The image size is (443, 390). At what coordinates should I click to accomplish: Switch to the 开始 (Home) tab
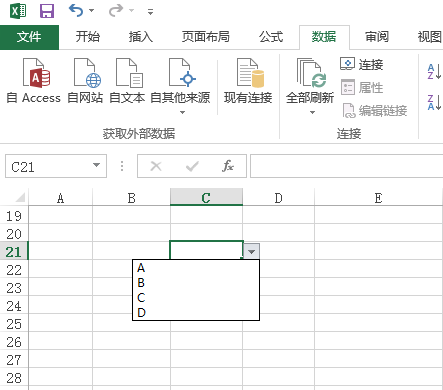tap(87, 37)
